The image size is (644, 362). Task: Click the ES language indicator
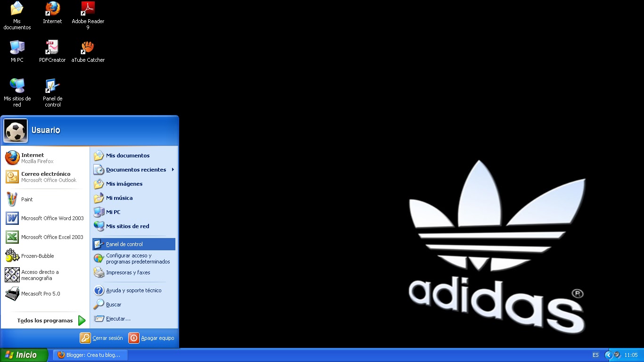(x=596, y=355)
